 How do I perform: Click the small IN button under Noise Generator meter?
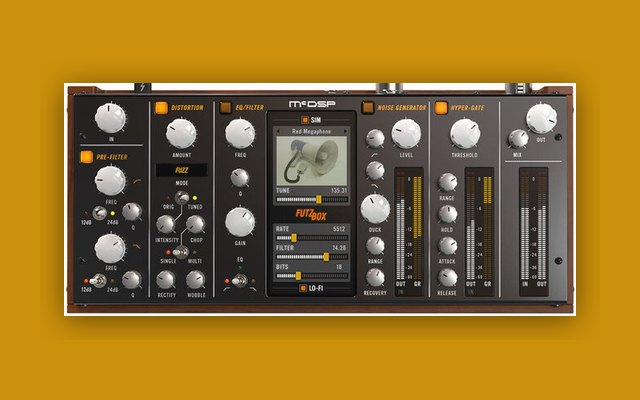click(401, 292)
